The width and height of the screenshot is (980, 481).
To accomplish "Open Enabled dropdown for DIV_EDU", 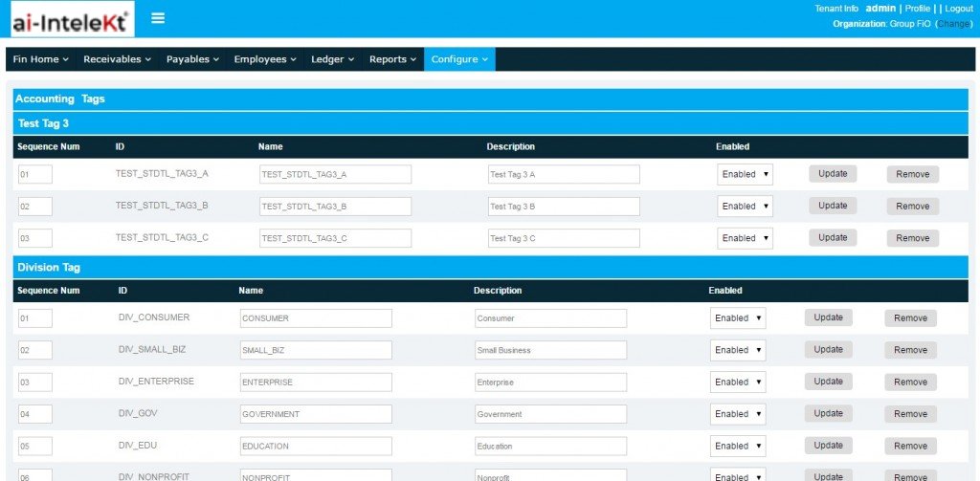I will click(x=738, y=446).
